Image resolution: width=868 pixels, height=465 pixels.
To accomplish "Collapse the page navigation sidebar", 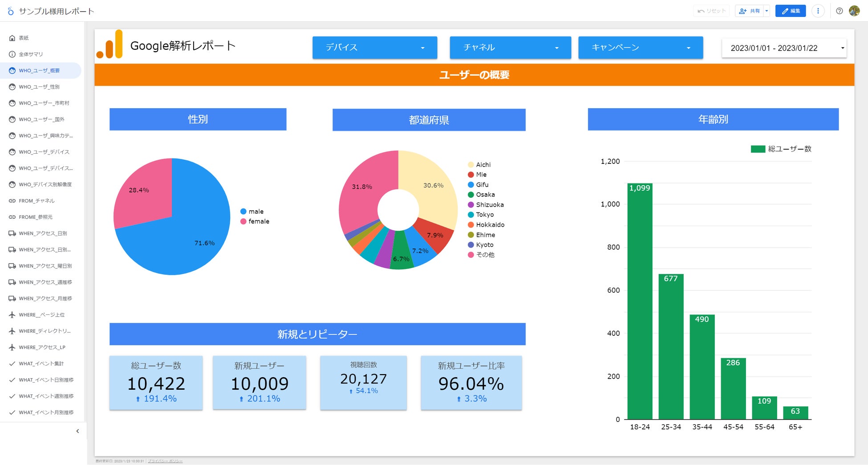I will click(x=77, y=431).
